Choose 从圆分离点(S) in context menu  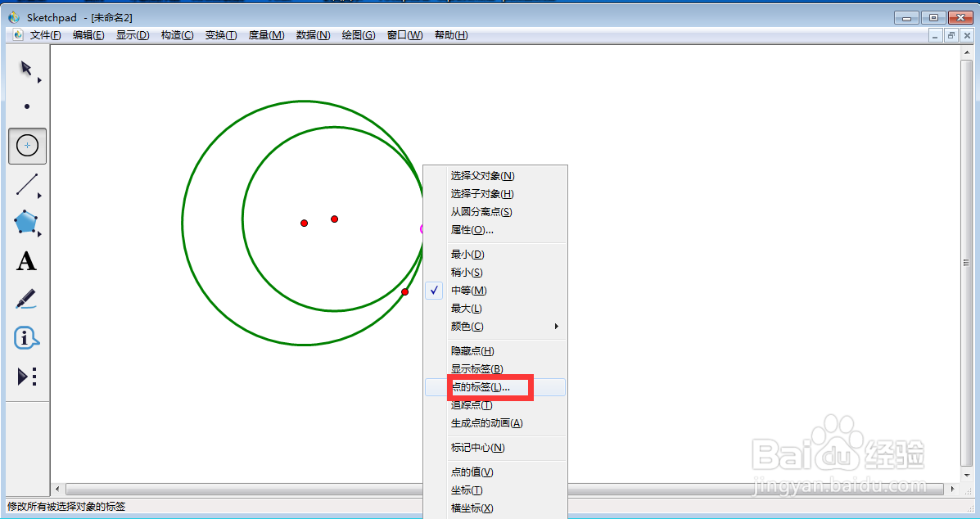[x=495, y=212]
